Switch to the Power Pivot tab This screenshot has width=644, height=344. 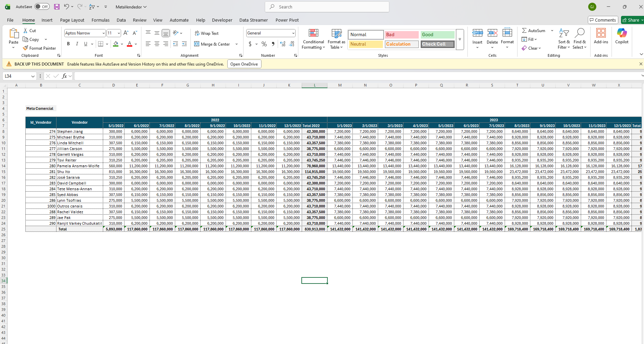point(287,20)
